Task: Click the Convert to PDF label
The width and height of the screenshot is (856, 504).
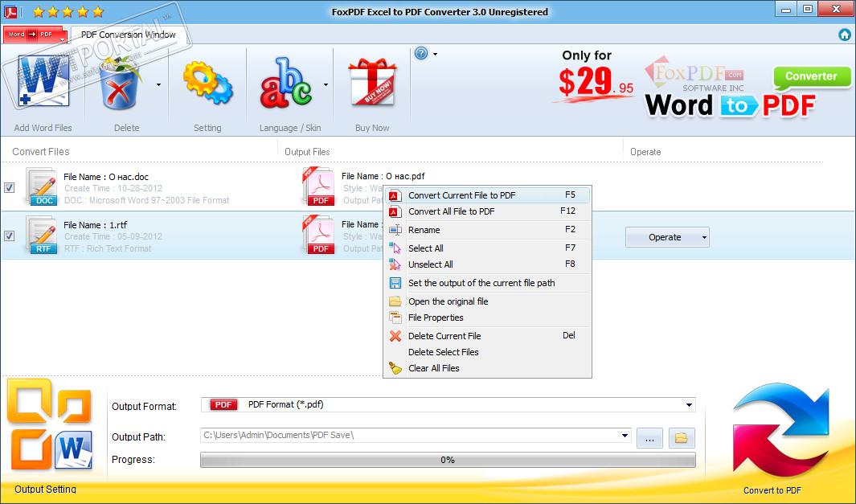Action: [772, 490]
